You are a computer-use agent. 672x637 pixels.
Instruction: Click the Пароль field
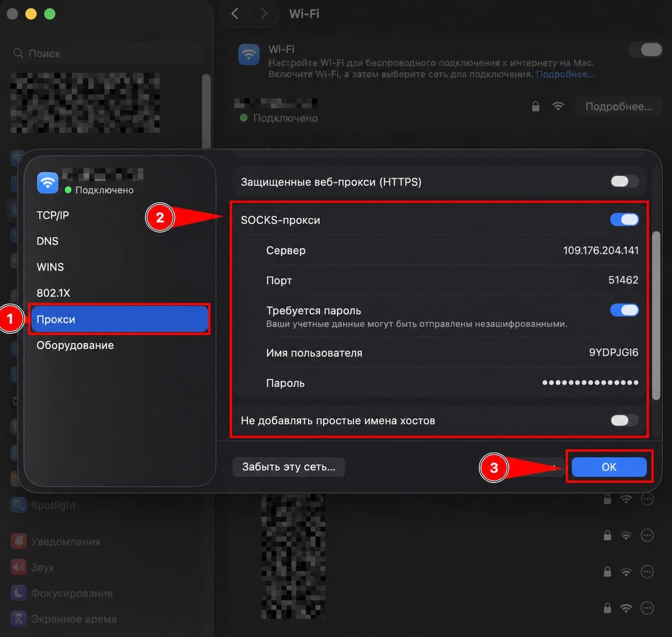(590, 382)
